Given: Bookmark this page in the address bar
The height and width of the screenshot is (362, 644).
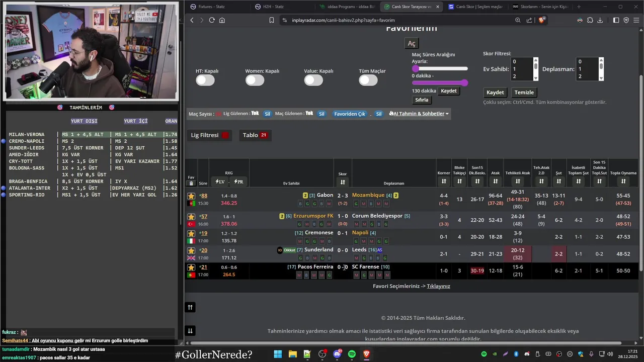Looking at the screenshot, I should click(x=272, y=20).
